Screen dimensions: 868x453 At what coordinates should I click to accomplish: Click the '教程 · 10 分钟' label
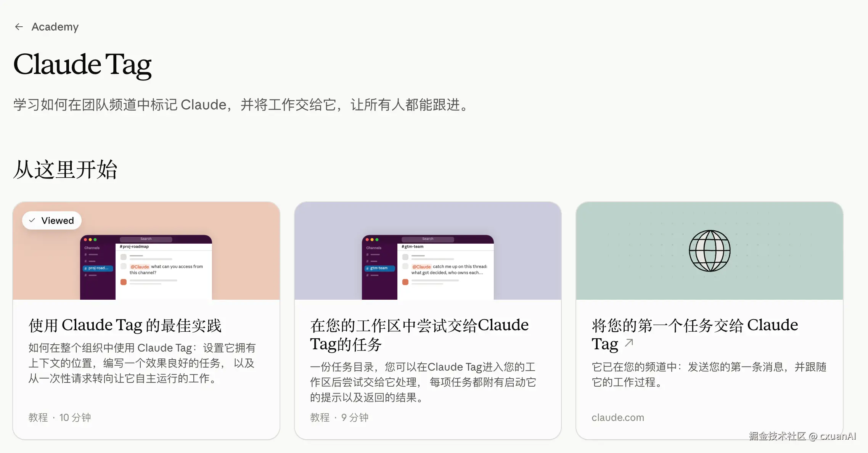click(59, 418)
